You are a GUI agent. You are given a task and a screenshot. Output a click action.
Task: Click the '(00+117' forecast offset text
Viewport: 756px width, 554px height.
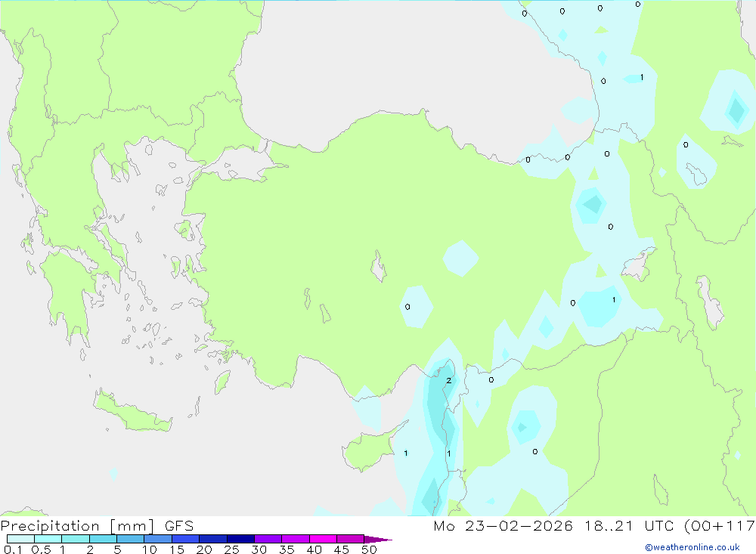coord(720,526)
